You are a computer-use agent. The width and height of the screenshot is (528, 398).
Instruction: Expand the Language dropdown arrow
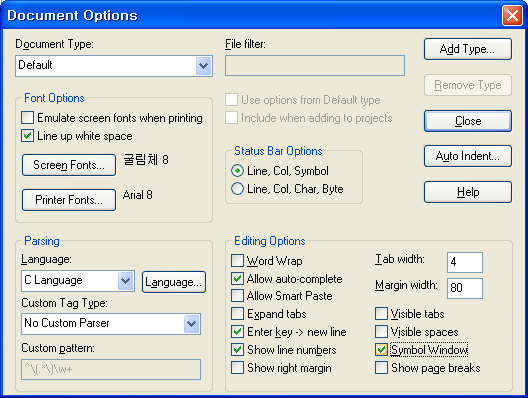126,281
